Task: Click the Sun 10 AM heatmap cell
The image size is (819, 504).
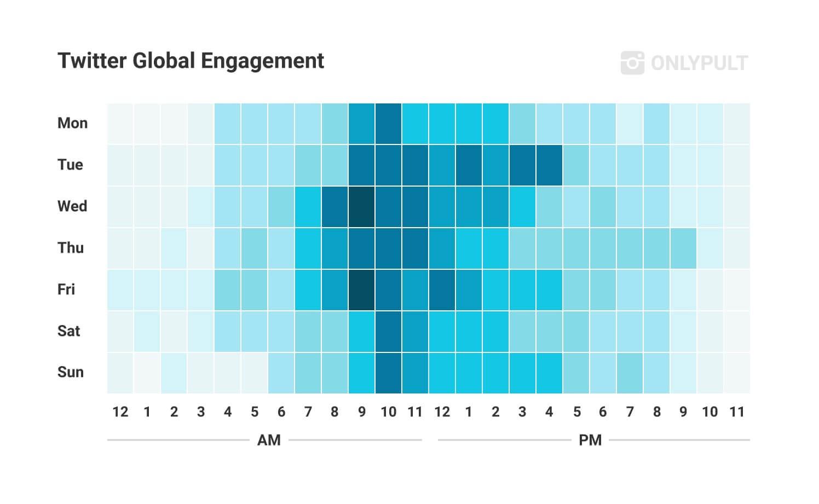Action: point(388,373)
